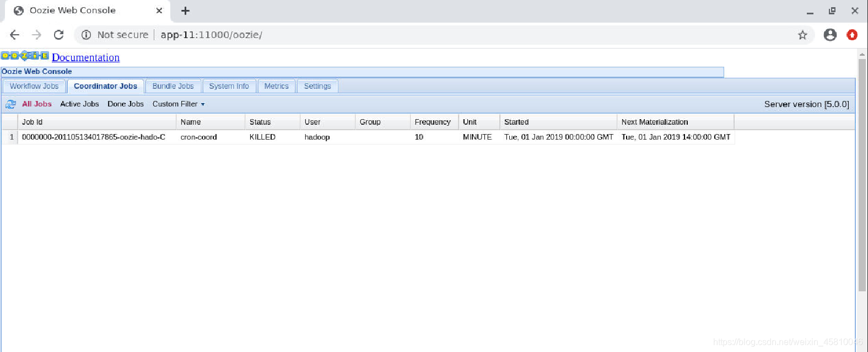
Task: Click the red update icon
Action: click(x=852, y=35)
